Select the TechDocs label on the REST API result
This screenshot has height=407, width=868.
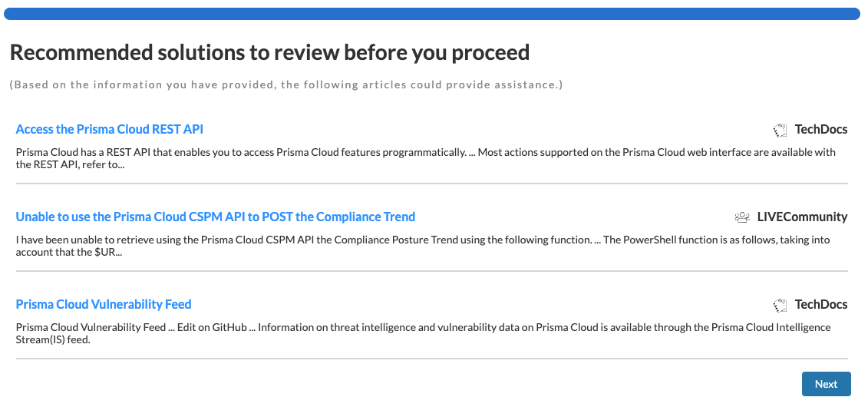point(821,129)
